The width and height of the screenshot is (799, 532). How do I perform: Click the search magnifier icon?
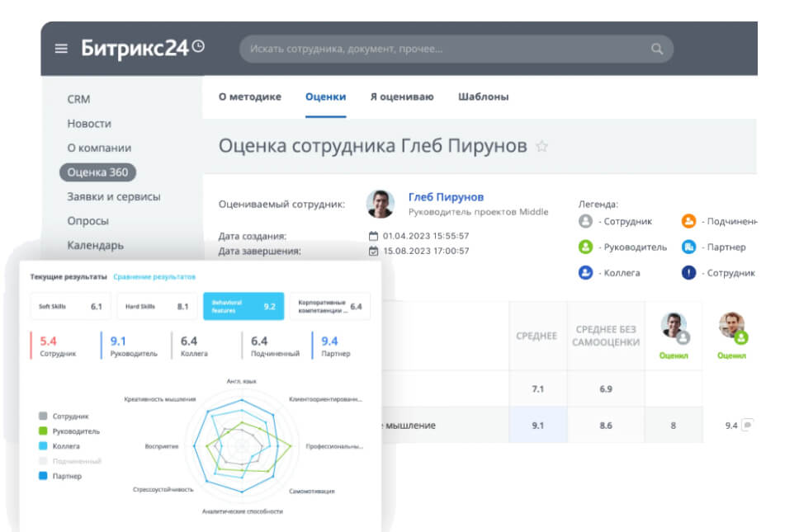point(657,49)
